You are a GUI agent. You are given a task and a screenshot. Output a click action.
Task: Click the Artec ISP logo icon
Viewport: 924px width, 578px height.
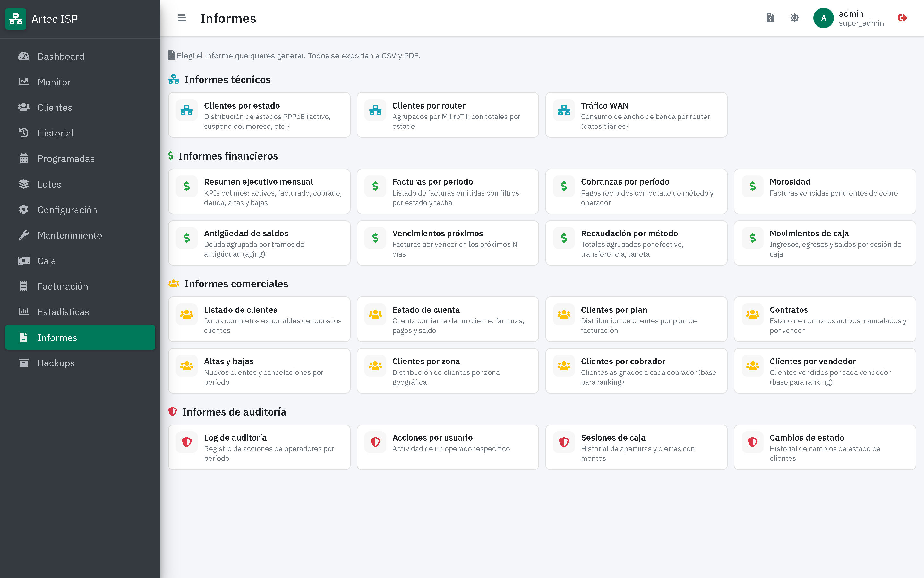[16, 19]
